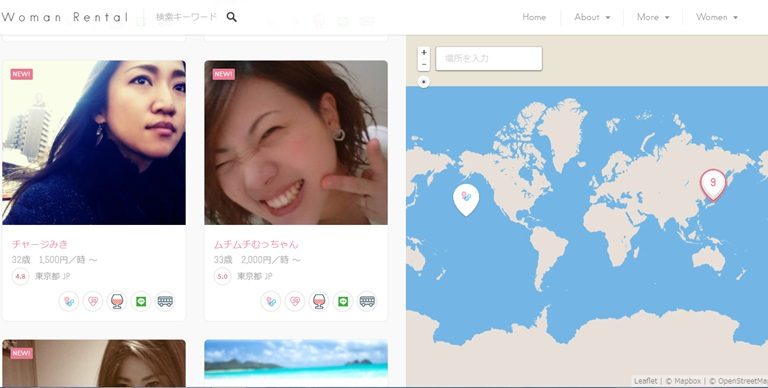Click 東京都 JP on チャージみき card
The height and width of the screenshot is (388, 768).
[53, 276]
